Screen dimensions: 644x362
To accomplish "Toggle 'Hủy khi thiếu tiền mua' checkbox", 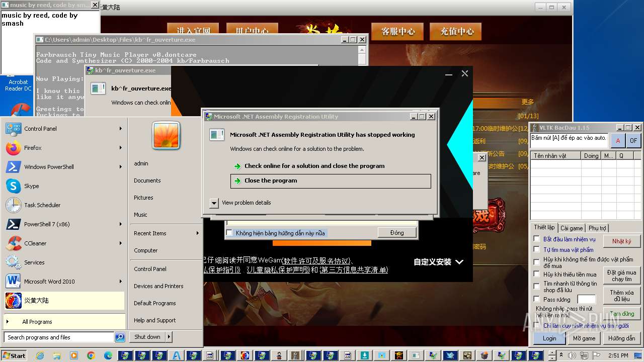I will (537, 274).
